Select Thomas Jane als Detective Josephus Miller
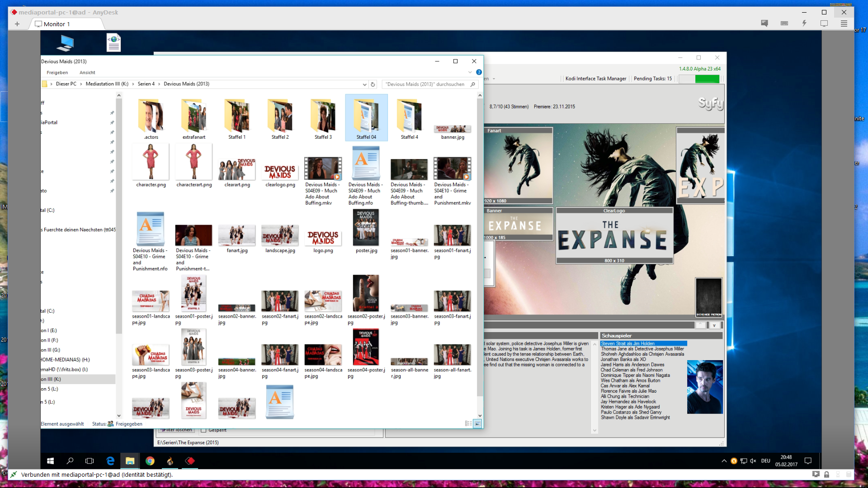This screenshot has height=488, width=868. click(x=642, y=349)
